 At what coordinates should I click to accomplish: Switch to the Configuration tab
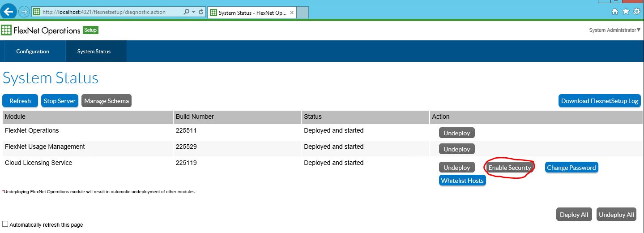[33, 52]
